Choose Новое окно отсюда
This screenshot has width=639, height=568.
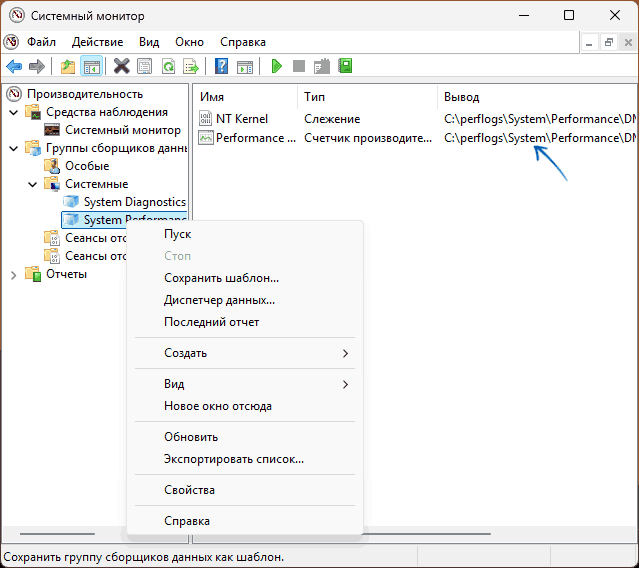(245, 406)
